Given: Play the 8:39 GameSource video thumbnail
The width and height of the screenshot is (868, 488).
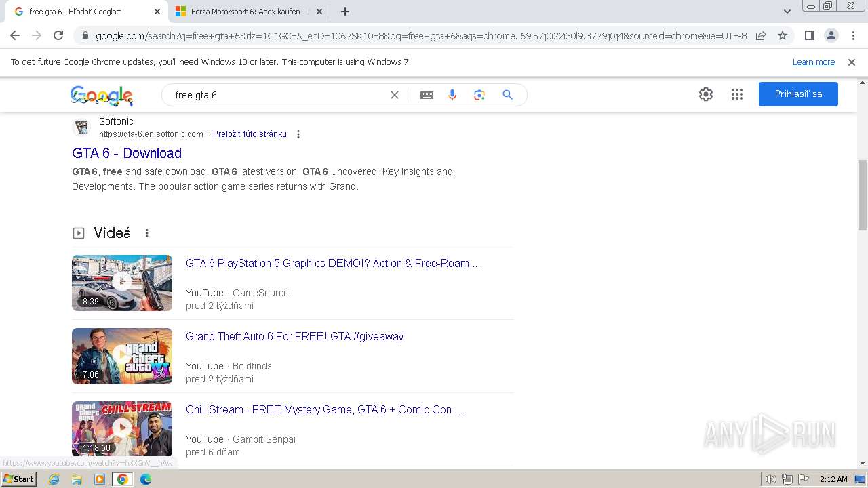Looking at the screenshot, I should [x=122, y=283].
